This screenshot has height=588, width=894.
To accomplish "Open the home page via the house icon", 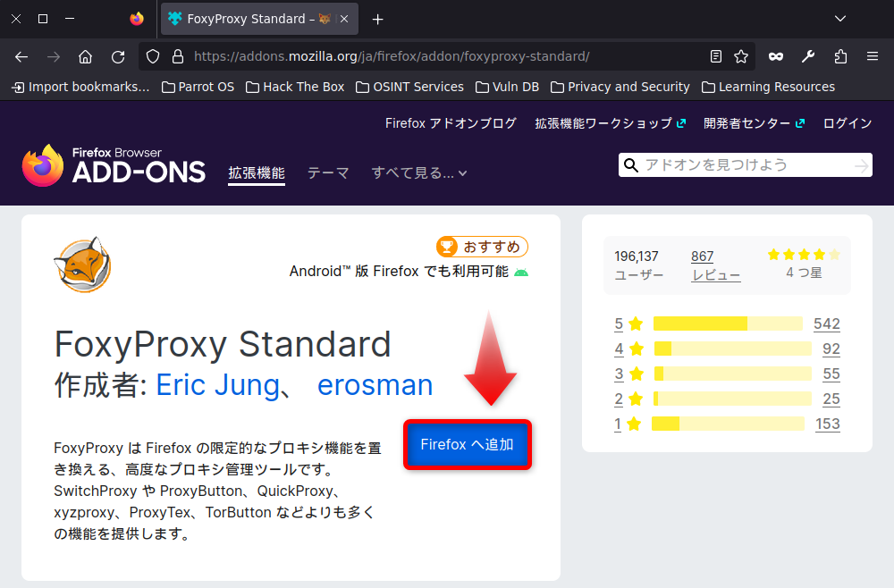I will [86, 56].
